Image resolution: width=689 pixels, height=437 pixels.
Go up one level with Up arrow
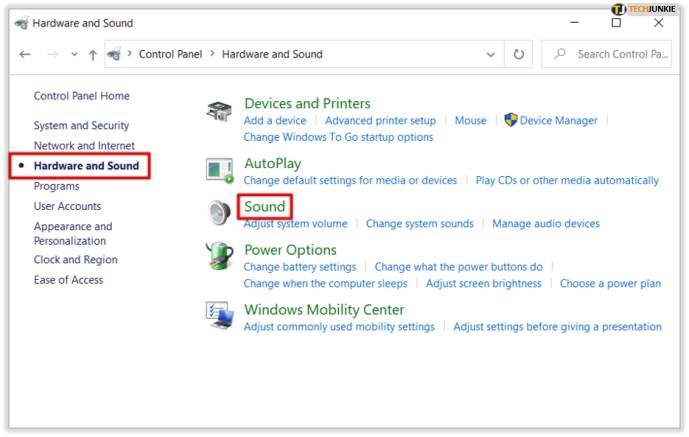point(93,55)
